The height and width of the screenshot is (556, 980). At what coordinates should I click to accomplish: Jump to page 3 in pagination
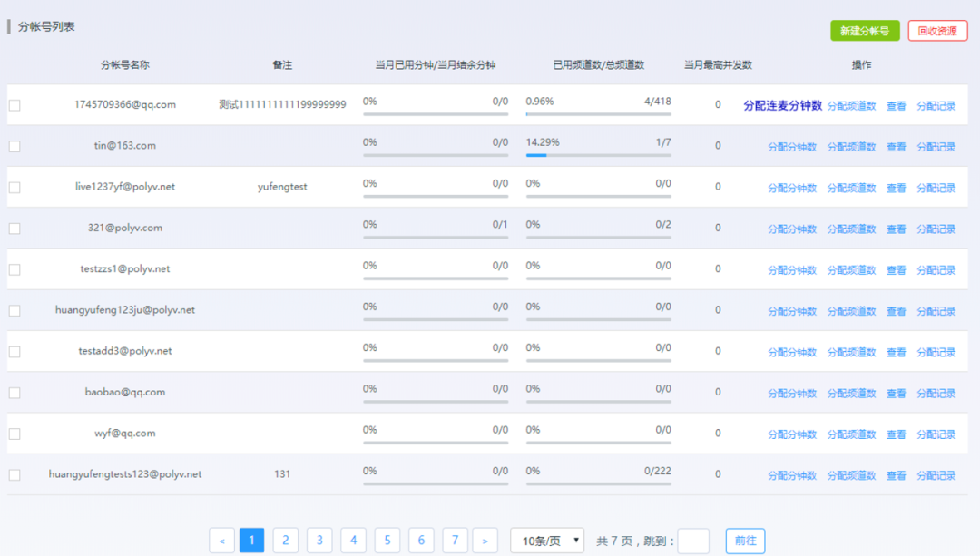(x=318, y=541)
